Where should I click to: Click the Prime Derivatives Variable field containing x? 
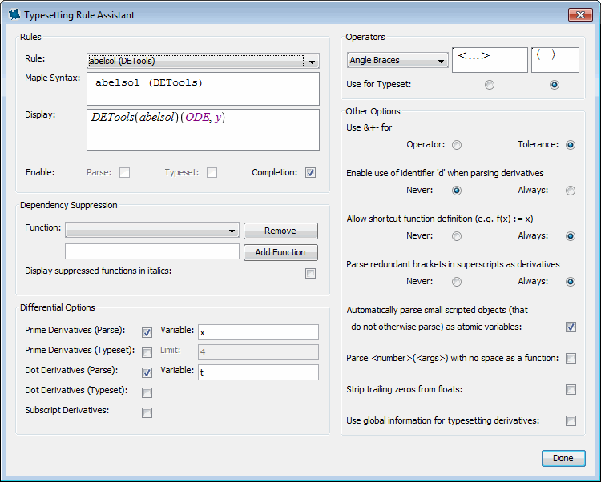pyautogui.click(x=257, y=332)
